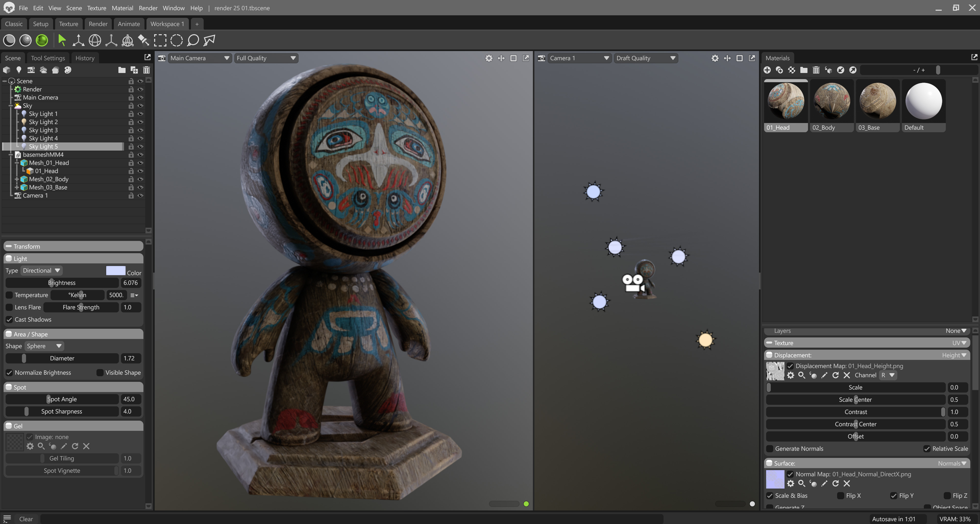Open Full Quality dropdown
Screen dimensions: 980x524
[266, 58]
